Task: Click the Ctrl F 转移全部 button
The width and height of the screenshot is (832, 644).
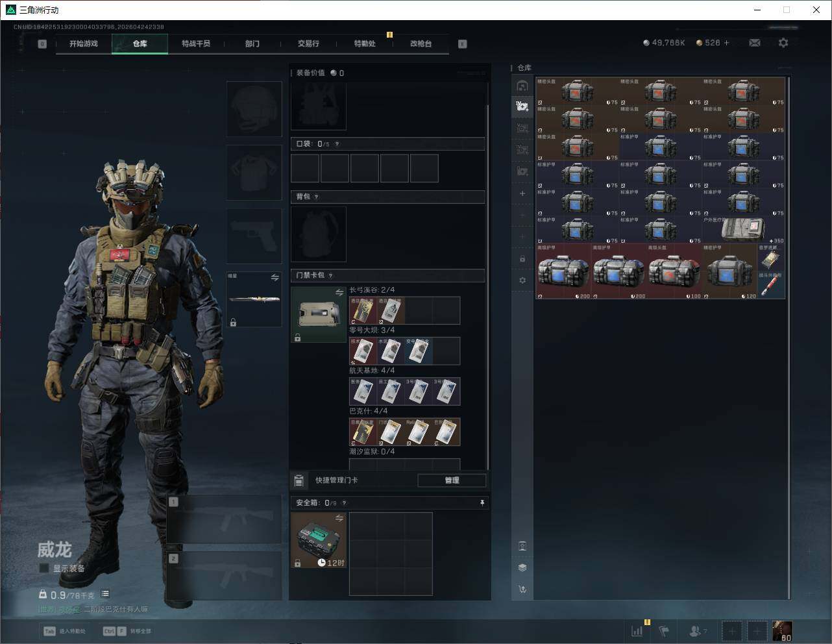Action: click(x=127, y=631)
